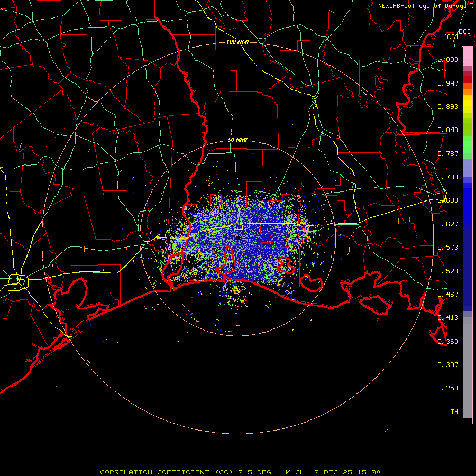Click the 0.893 scale value
Viewport: 476px width, 476px height.
tap(448, 106)
